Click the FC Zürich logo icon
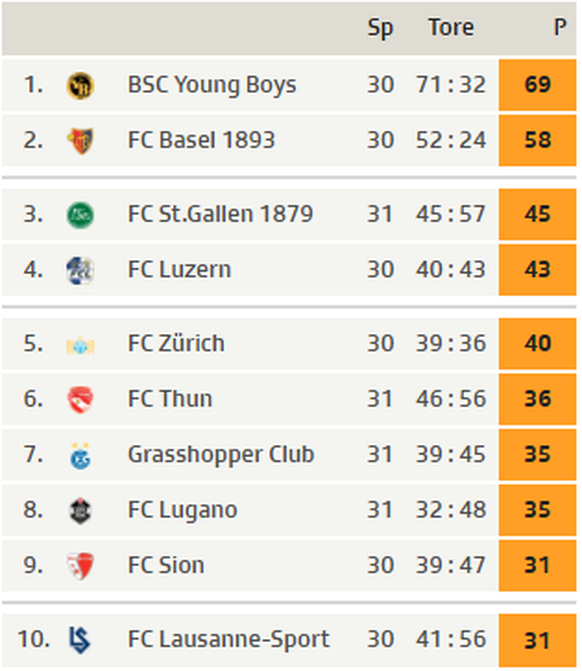Viewport: 582px width, 671px height. point(80,345)
